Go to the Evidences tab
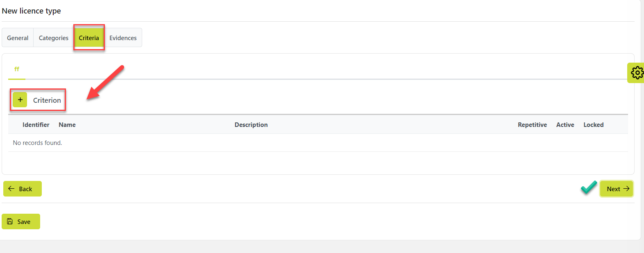This screenshot has height=253, width=644. coord(123,38)
